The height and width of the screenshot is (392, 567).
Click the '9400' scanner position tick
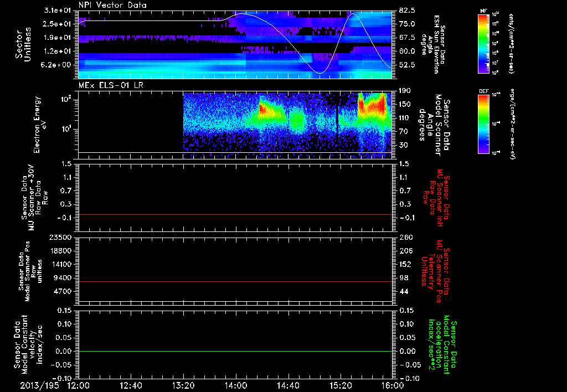(63, 278)
